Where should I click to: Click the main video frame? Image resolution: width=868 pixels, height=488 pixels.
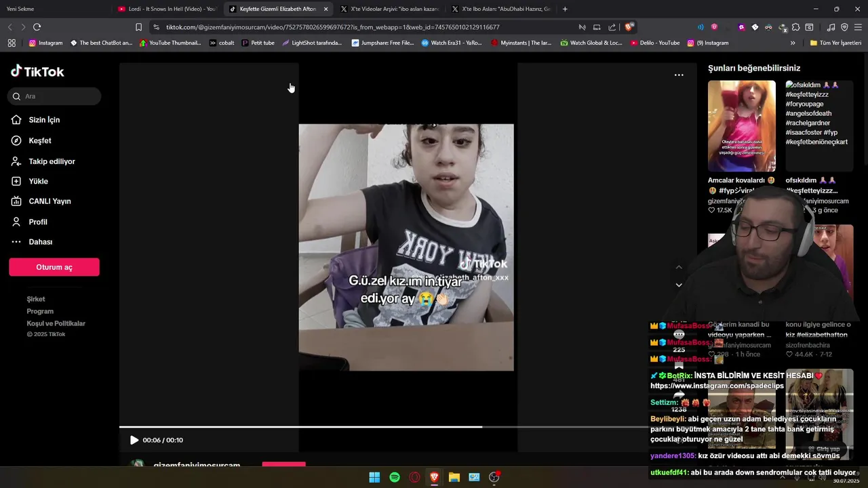coord(406,247)
